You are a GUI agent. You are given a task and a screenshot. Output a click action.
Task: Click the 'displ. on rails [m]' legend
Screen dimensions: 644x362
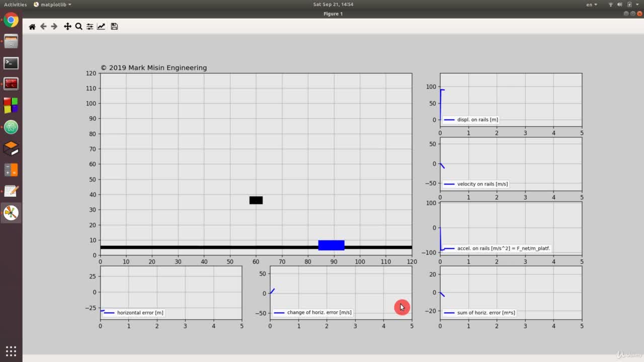click(x=470, y=120)
